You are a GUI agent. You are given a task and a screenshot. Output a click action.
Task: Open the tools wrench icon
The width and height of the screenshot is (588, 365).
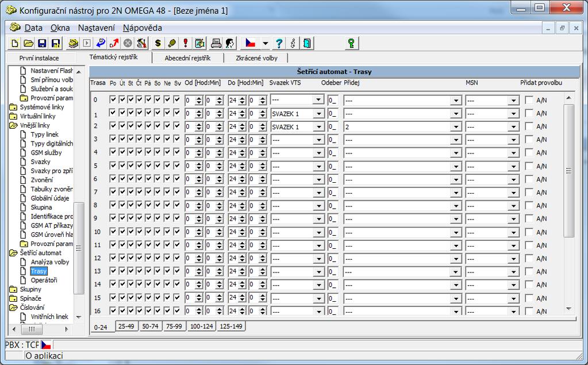pos(141,43)
